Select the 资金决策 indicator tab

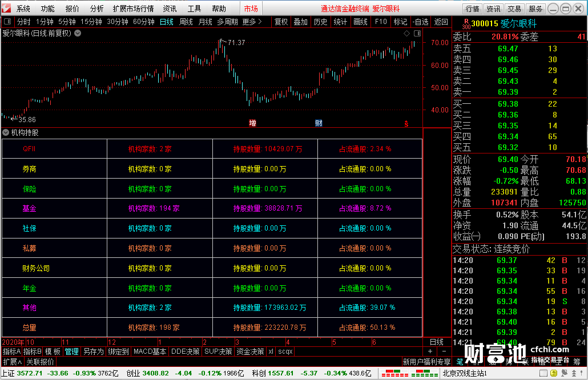251,351
